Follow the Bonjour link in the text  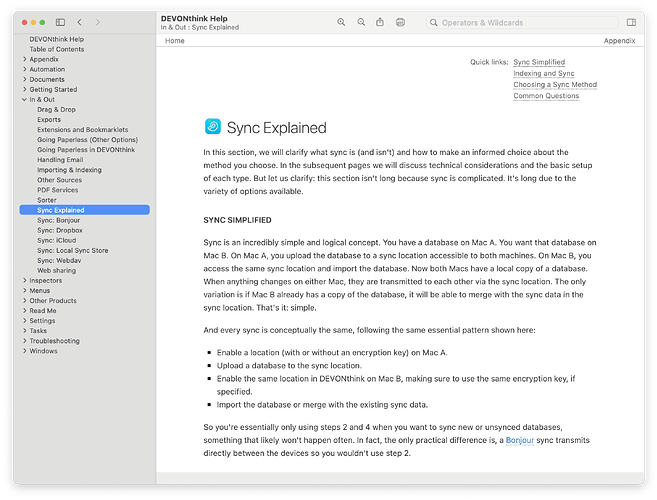519,440
